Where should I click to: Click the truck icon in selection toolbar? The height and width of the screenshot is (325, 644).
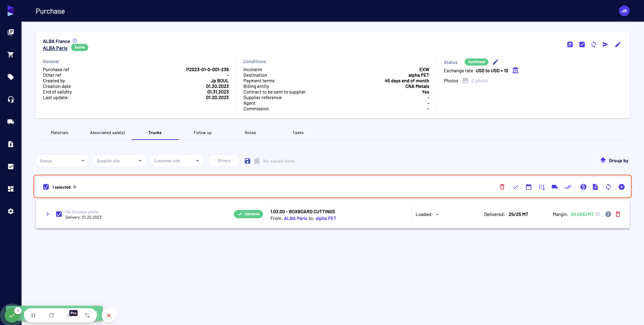(x=555, y=187)
